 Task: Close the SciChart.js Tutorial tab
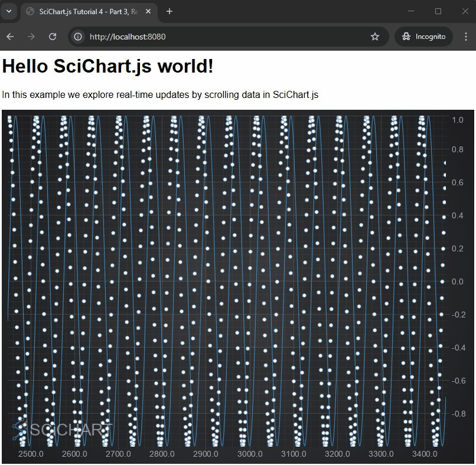pos(148,11)
